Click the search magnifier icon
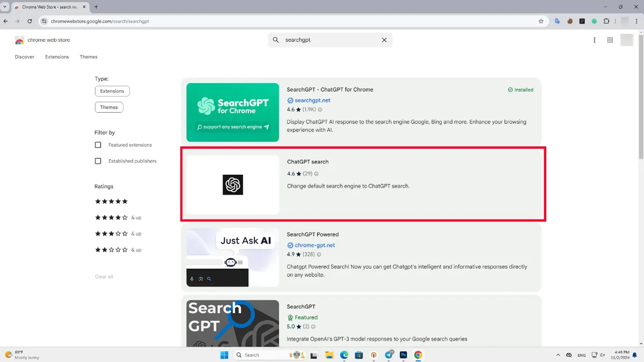 276,40
